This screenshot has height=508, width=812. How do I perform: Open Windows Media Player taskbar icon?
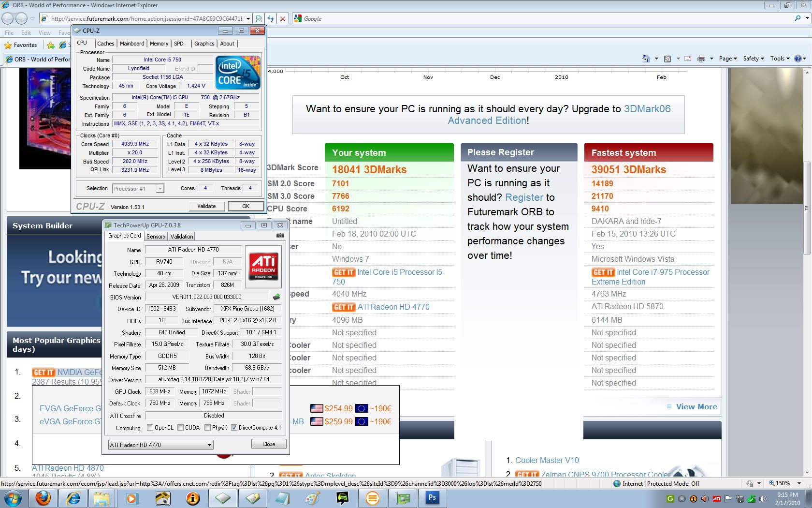[132, 498]
